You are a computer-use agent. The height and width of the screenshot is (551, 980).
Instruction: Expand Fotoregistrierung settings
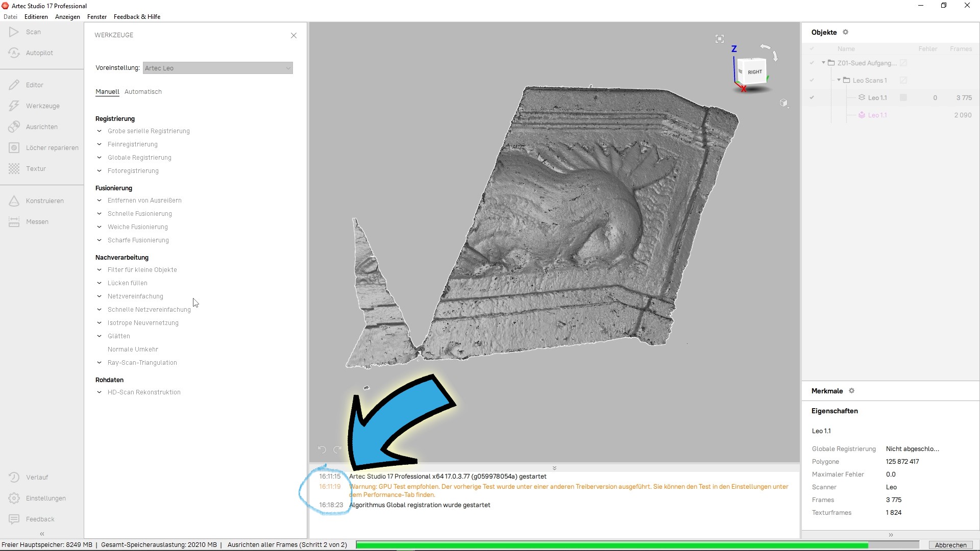click(x=100, y=171)
